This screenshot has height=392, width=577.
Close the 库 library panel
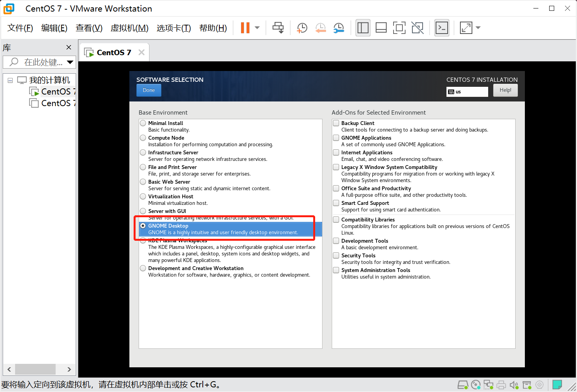point(69,47)
